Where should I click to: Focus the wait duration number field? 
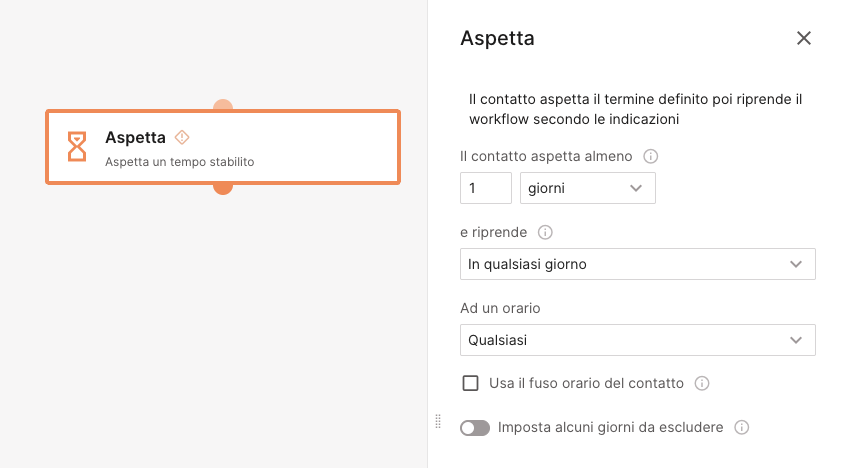point(486,188)
